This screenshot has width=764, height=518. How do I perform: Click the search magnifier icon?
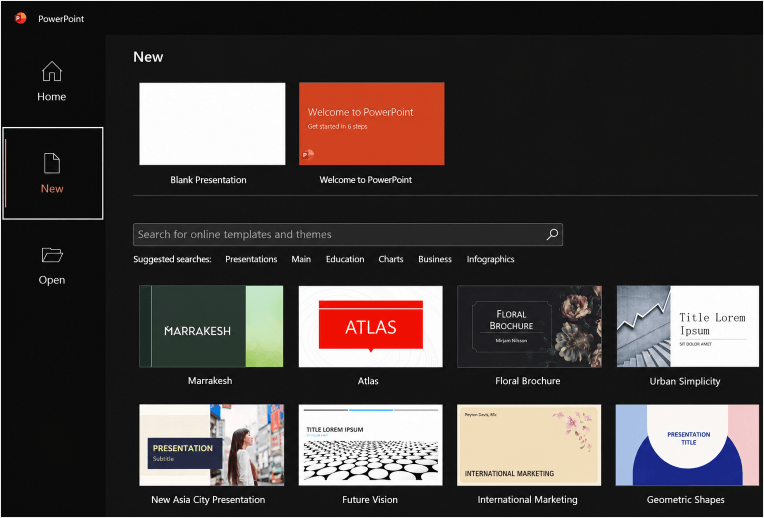552,234
